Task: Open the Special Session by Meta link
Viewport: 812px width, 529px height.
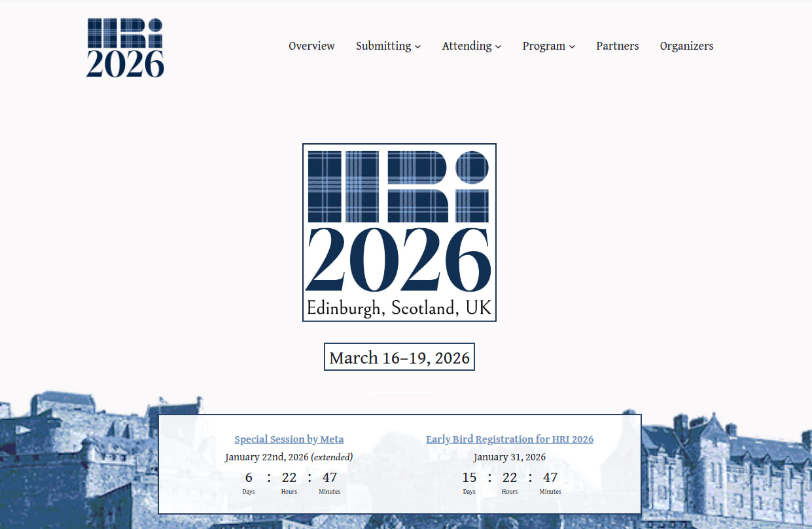Action: tap(289, 439)
